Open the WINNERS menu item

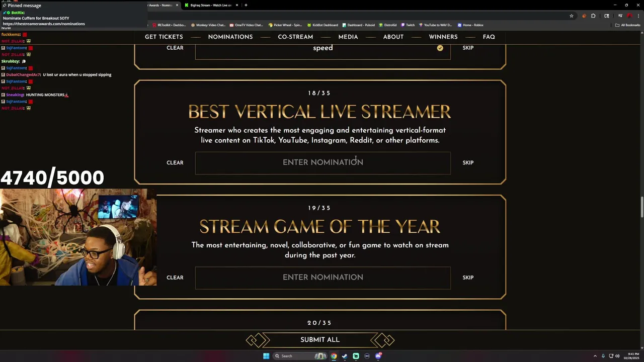pos(443,37)
